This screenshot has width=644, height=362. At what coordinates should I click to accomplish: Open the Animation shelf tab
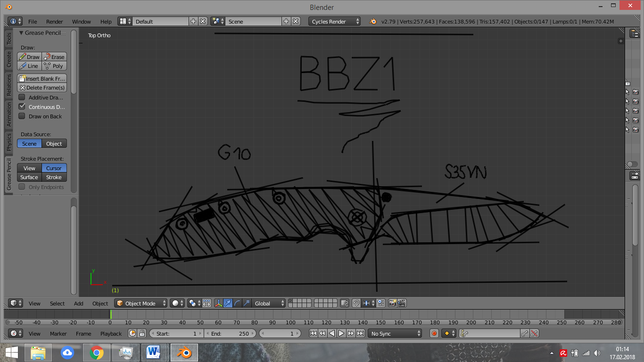point(8,115)
